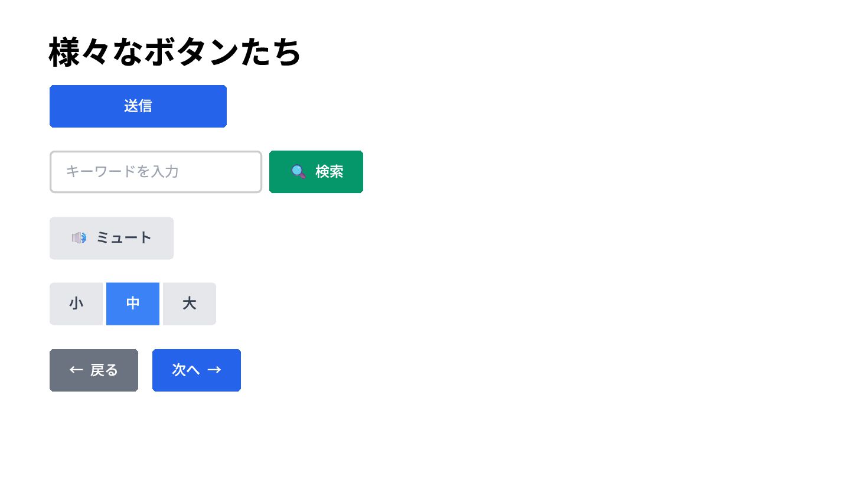The width and height of the screenshot is (868, 489).
Task: Click the speaker icon beside ミュート
Action: (79, 238)
